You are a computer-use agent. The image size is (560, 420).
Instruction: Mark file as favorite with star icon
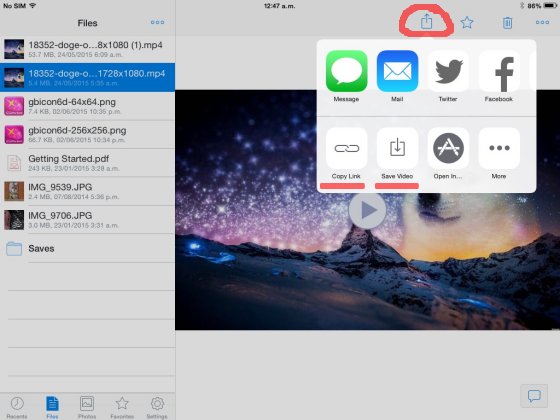click(x=467, y=23)
